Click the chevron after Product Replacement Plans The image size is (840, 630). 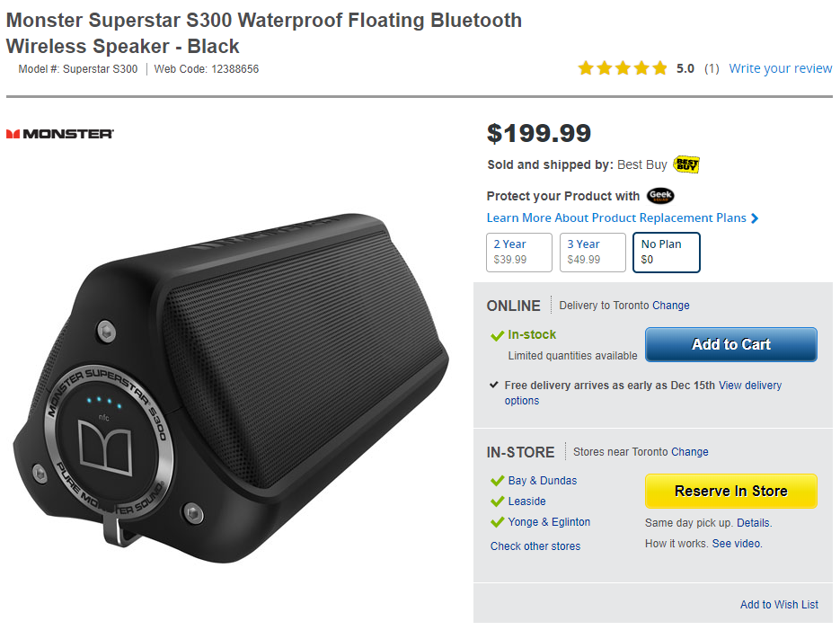pyautogui.click(x=755, y=218)
